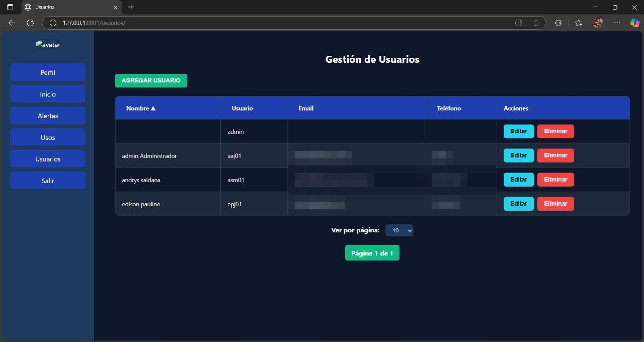
Task: Open the browser profile picture
Action: click(598, 23)
